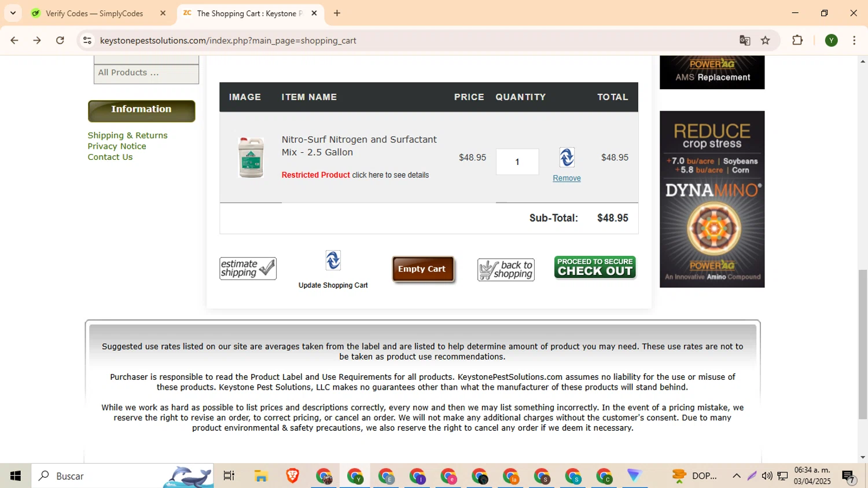
Task: Open the volume control in system tray
Action: click(767, 476)
